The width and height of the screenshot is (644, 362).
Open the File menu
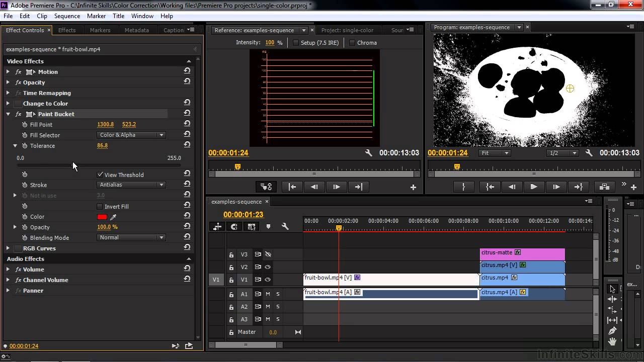[8, 16]
